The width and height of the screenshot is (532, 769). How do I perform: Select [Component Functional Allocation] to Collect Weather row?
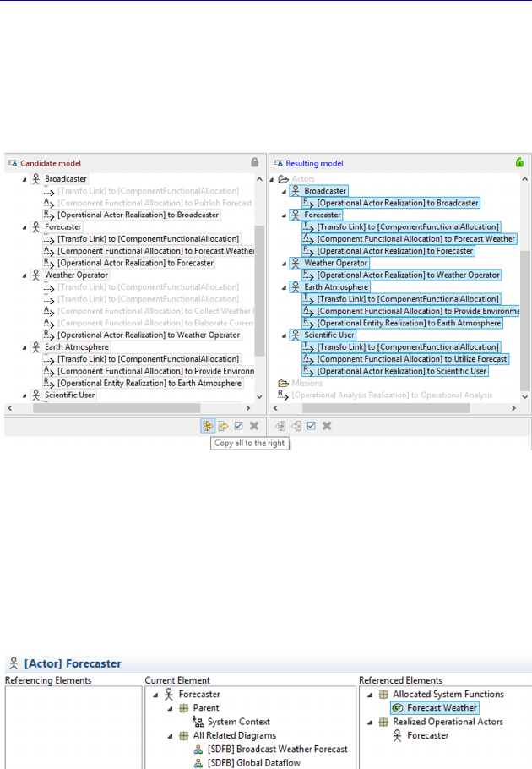coord(155,311)
